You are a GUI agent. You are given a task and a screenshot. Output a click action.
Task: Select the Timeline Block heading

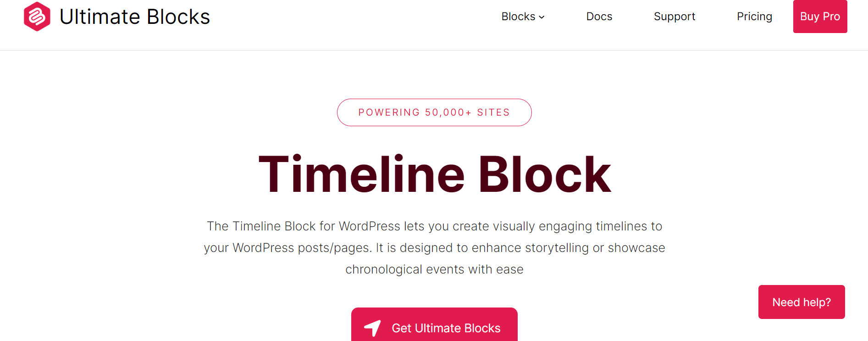coord(434,173)
